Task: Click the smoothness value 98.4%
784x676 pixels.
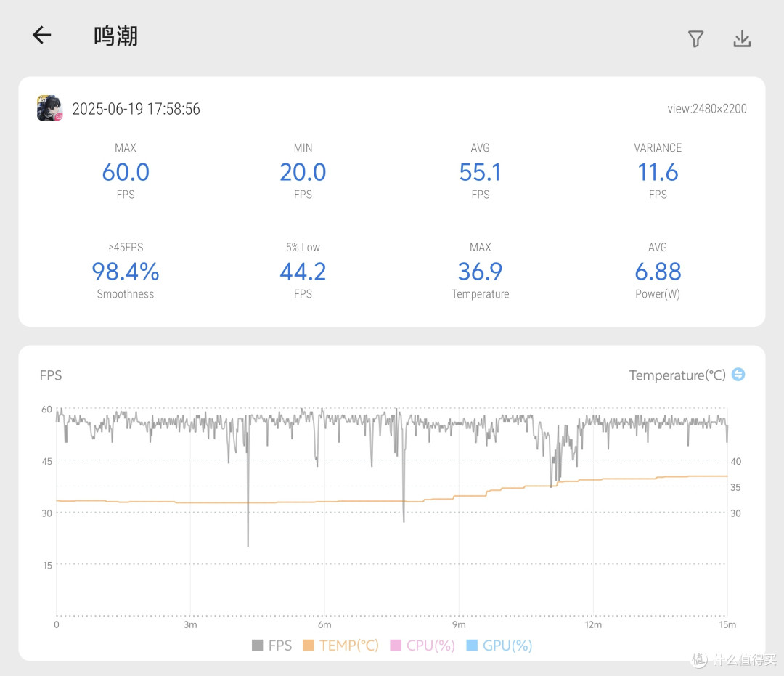Action: click(126, 272)
